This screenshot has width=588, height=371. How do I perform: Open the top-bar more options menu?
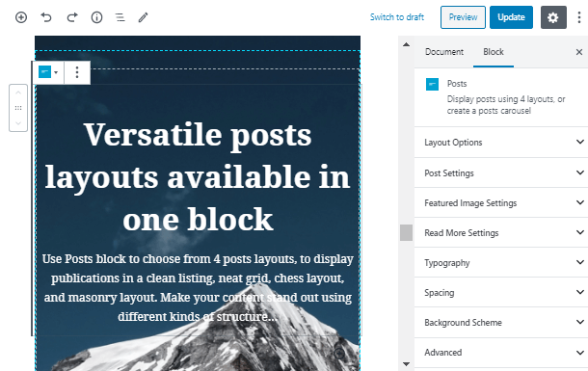click(x=579, y=17)
